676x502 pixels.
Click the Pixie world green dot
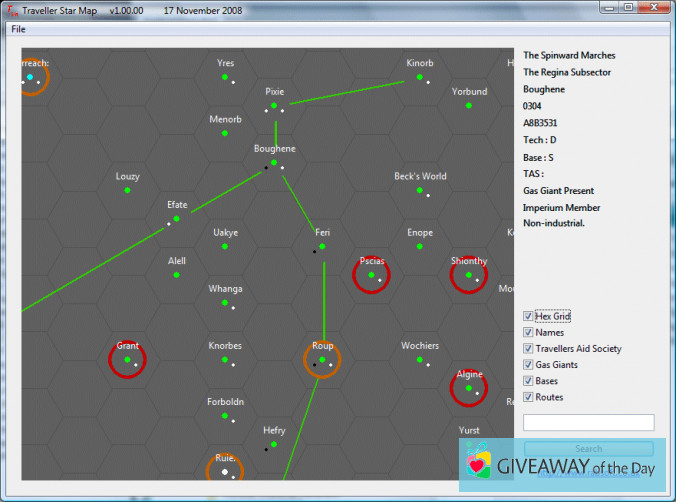[x=274, y=104]
